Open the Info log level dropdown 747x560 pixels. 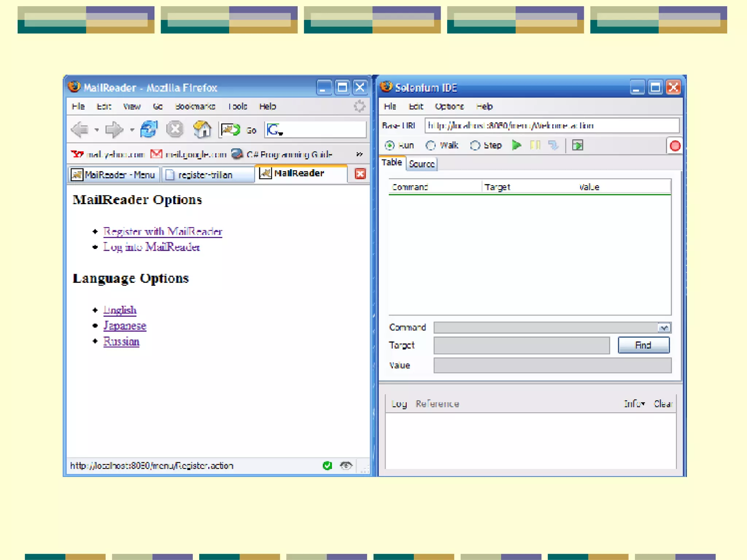[634, 404]
